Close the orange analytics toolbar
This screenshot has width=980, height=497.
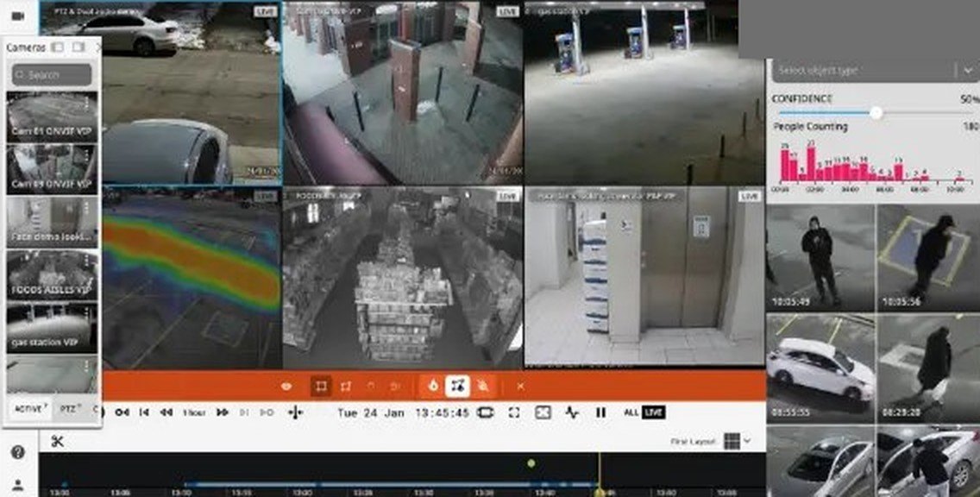[x=520, y=387]
